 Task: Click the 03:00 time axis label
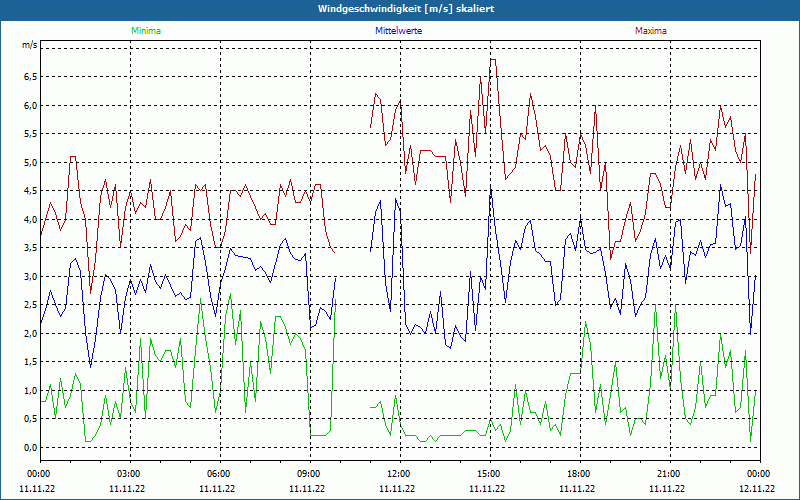click(x=130, y=474)
